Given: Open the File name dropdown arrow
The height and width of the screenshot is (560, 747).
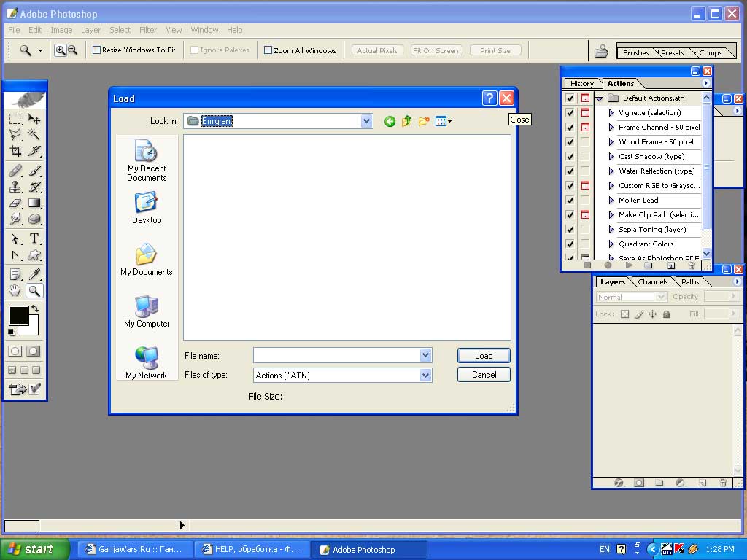Looking at the screenshot, I should pos(426,355).
